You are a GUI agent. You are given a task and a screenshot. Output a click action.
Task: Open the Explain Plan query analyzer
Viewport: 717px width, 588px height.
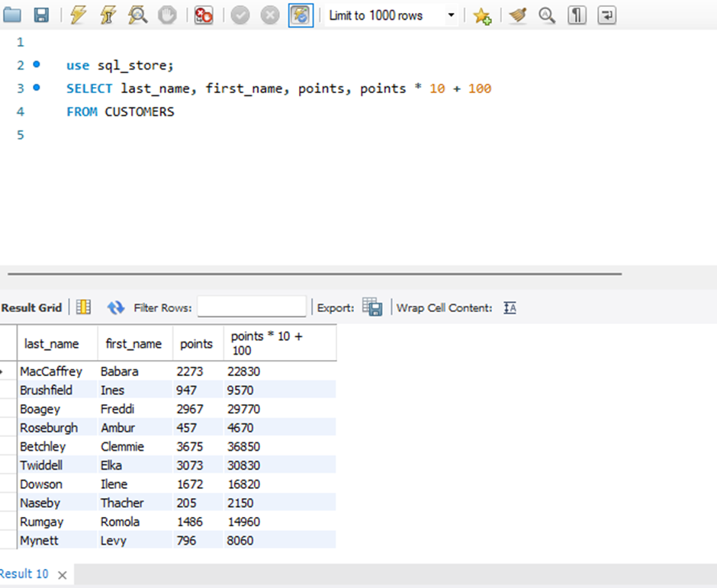(x=137, y=15)
